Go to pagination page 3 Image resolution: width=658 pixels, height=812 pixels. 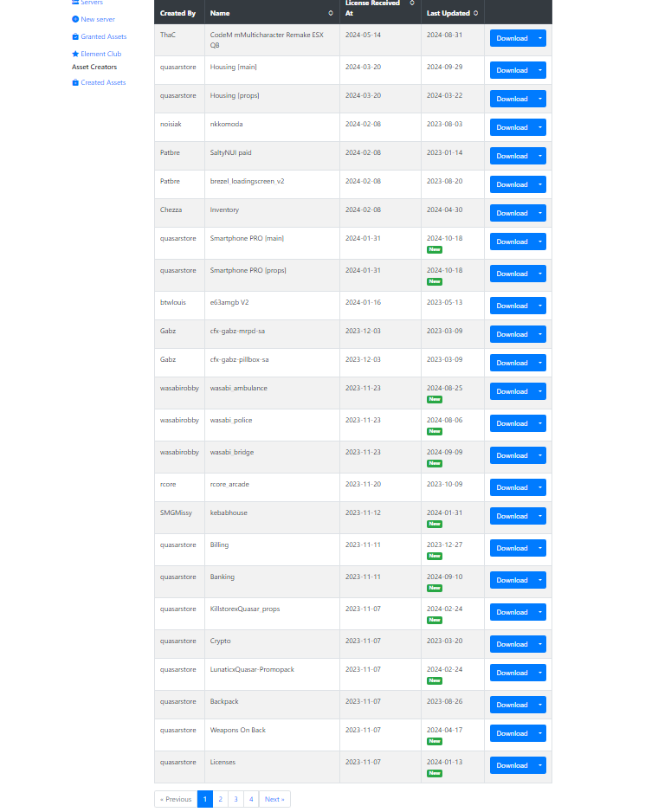point(235,800)
